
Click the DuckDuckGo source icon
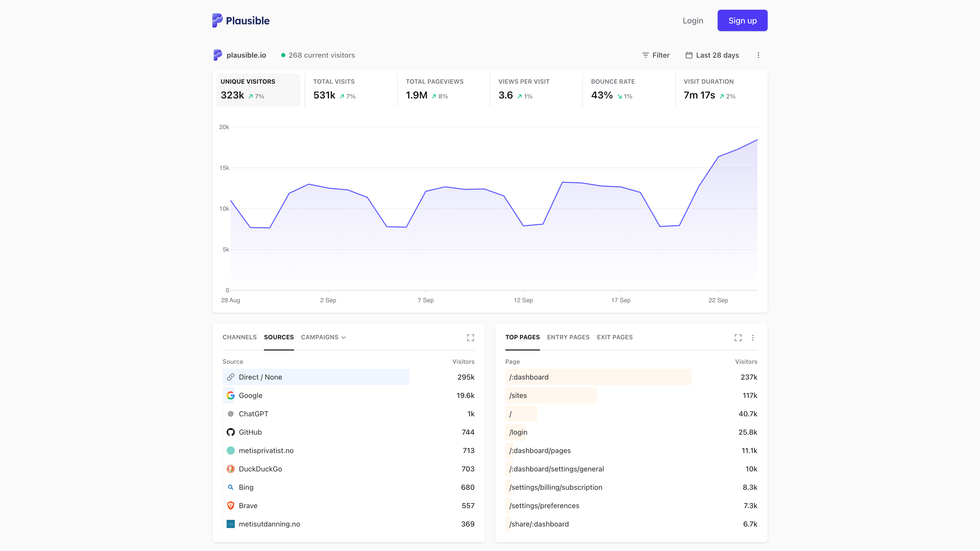230,469
